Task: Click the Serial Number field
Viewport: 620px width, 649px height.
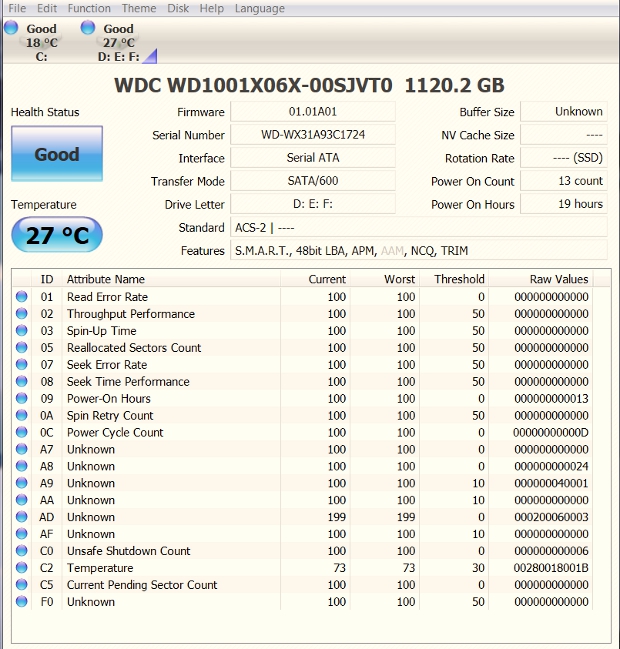Action: coord(313,135)
